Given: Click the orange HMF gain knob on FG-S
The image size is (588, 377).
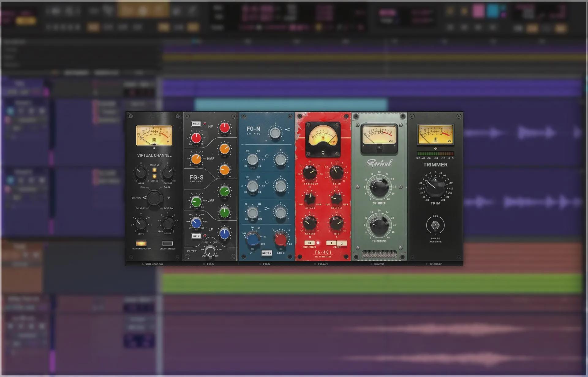Looking at the screenshot, I should (x=224, y=149).
